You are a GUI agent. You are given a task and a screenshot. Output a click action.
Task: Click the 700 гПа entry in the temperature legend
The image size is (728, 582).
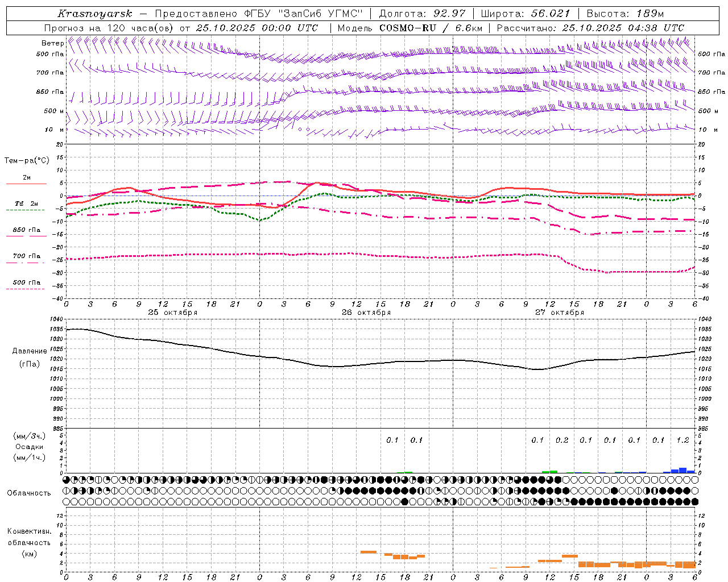coord(27,256)
